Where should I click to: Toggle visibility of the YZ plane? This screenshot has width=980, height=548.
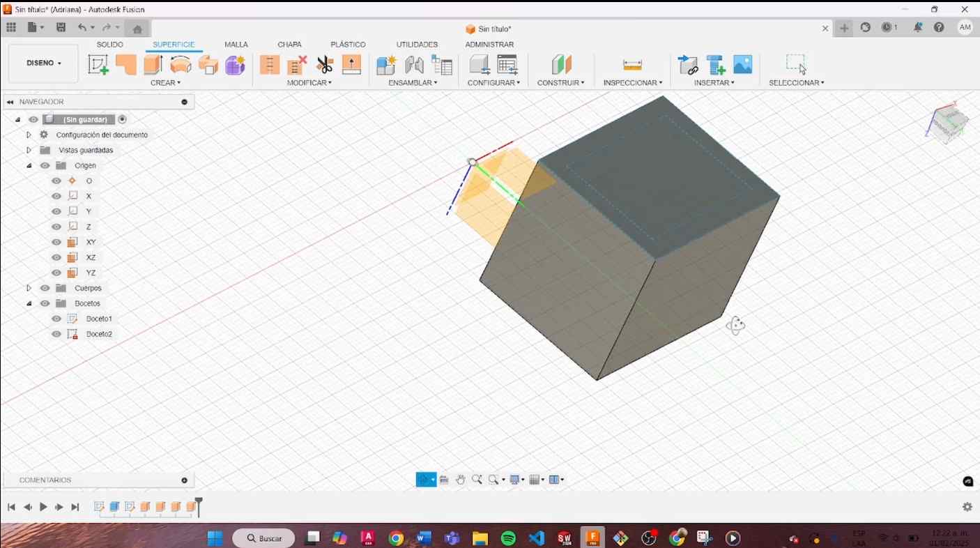pos(56,273)
